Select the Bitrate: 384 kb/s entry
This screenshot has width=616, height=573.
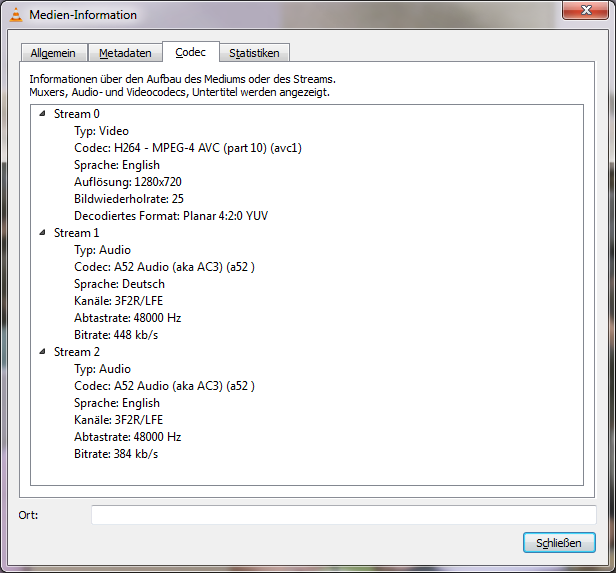[116, 454]
